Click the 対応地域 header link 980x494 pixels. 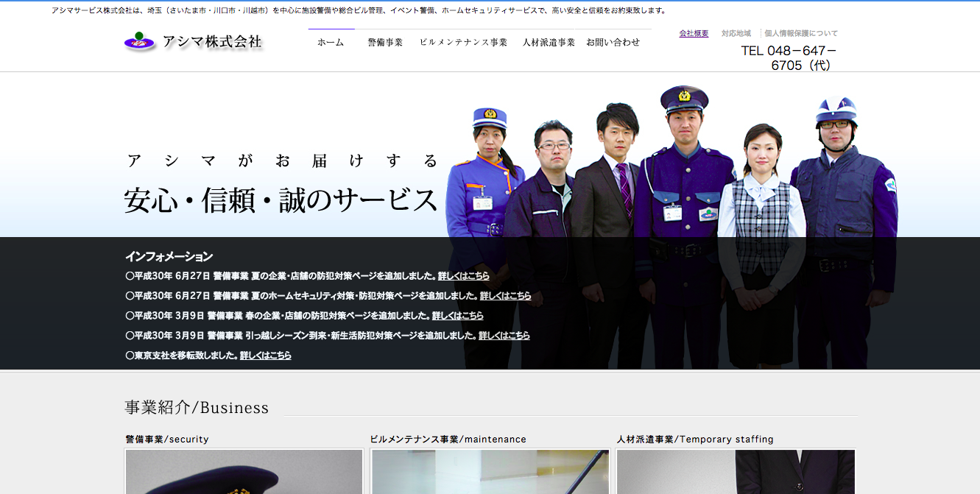(735, 33)
